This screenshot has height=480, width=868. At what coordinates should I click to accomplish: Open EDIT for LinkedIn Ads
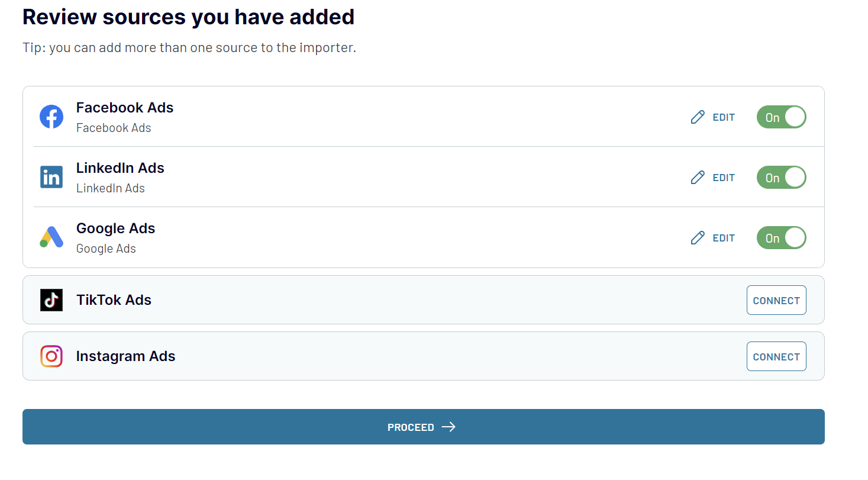tap(723, 178)
